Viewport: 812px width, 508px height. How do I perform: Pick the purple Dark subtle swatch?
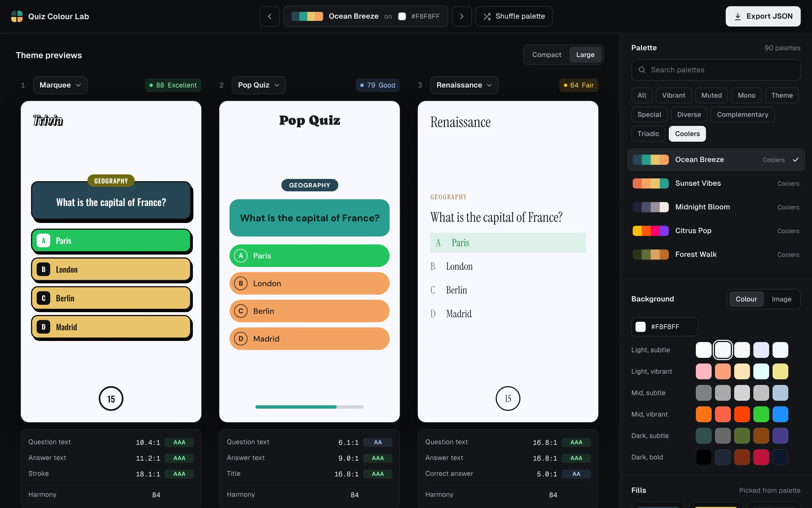[780, 436]
